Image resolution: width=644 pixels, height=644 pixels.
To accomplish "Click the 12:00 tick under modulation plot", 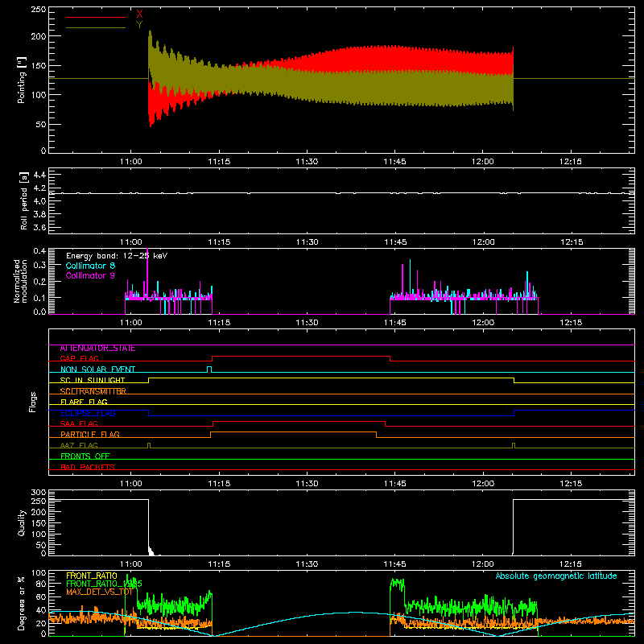I will click(x=483, y=323).
